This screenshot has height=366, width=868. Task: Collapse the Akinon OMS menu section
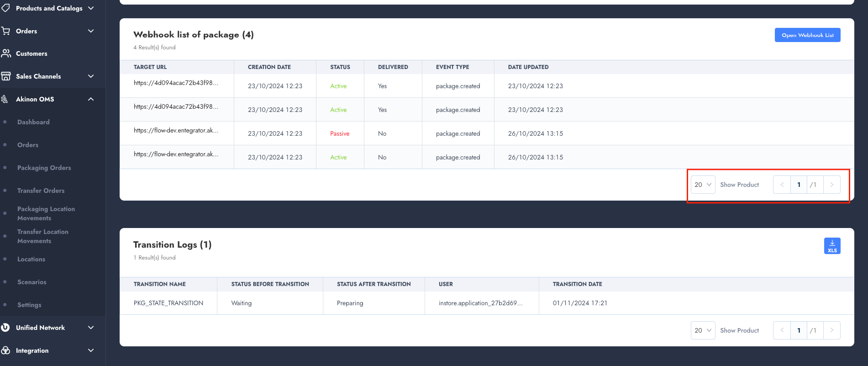coord(91,99)
